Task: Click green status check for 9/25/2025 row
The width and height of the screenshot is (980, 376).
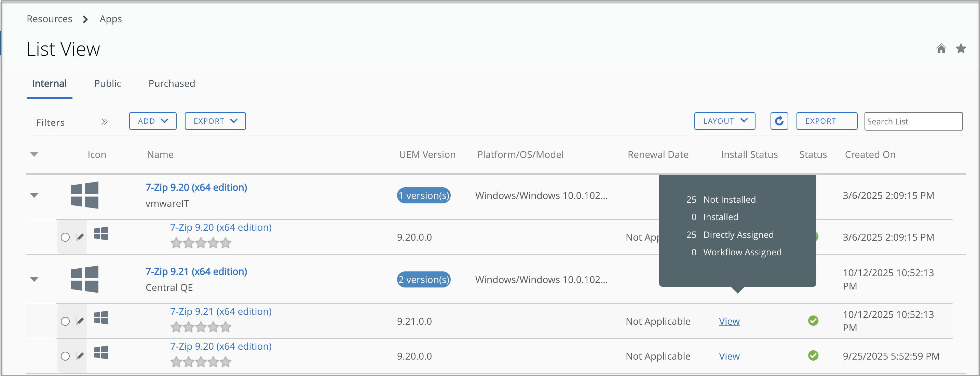Action: click(813, 356)
